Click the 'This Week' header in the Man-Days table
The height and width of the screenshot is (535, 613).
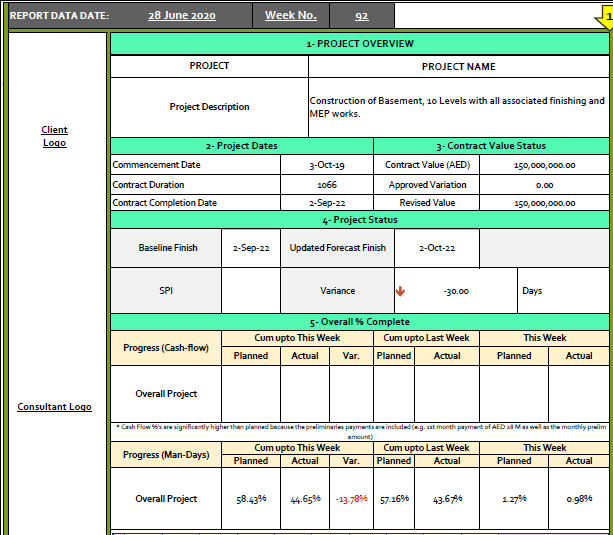click(x=544, y=448)
